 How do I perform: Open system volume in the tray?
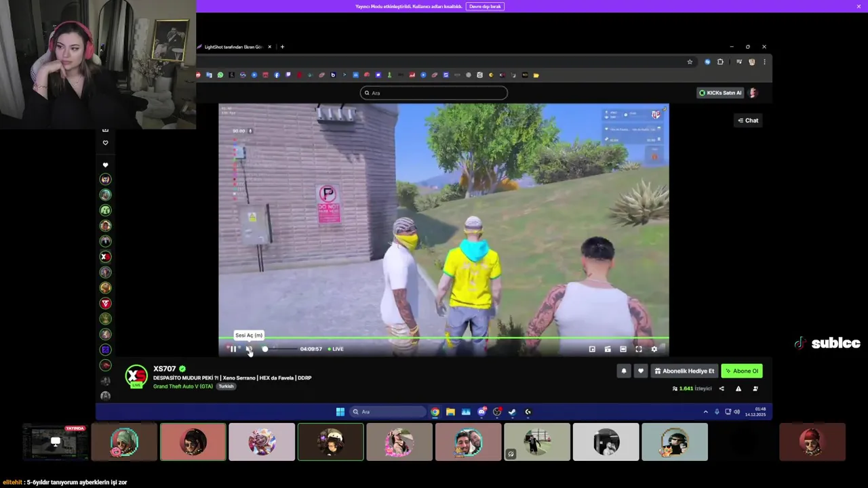click(x=736, y=411)
